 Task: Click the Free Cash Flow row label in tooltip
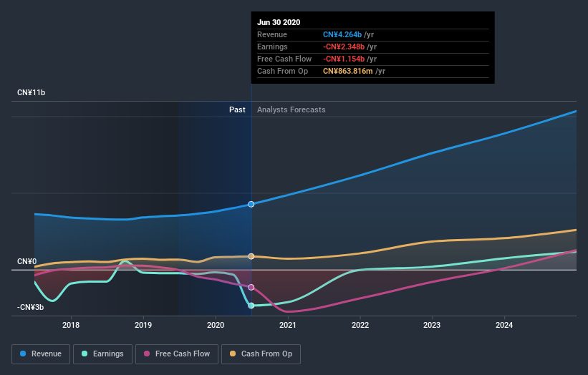pos(284,59)
